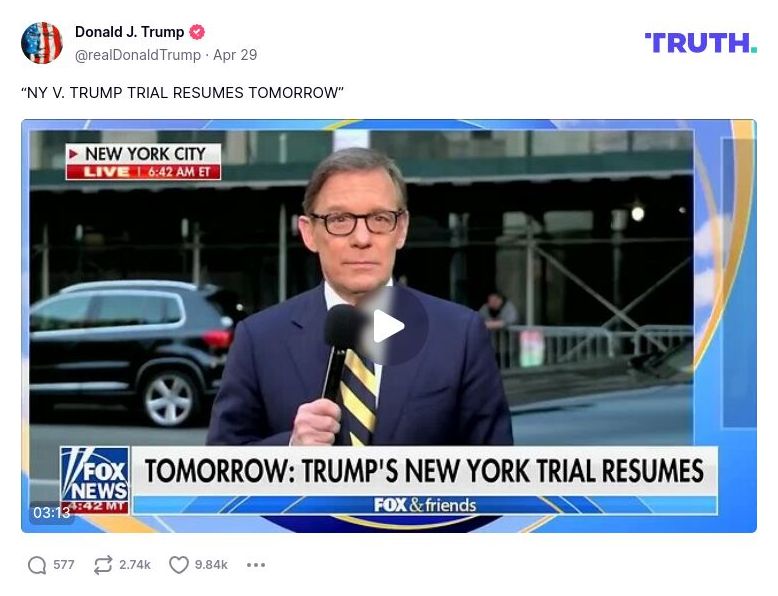The height and width of the screenshot is (596, 778).
Task: Click the ReTruth arrows icon
Action: [103, 565]
